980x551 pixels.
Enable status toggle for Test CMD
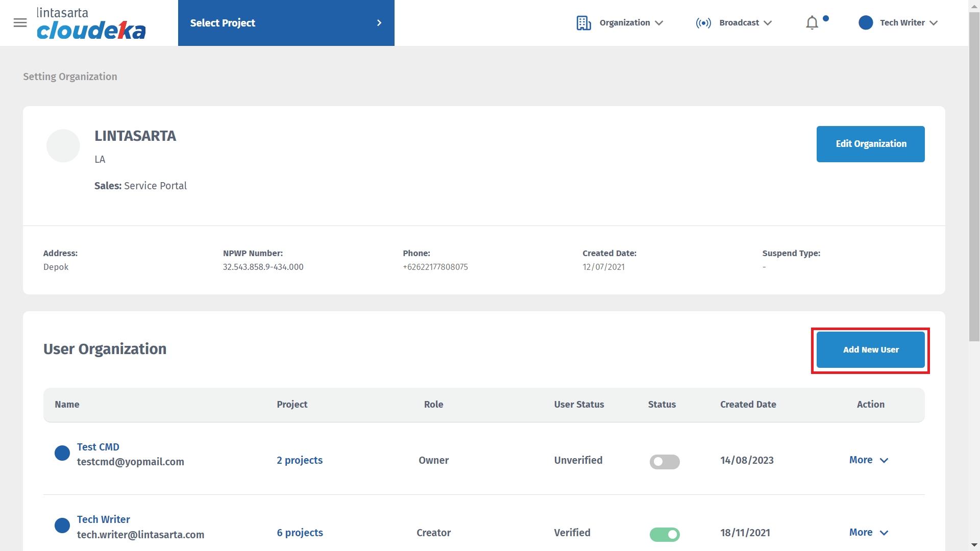[664, 462]
